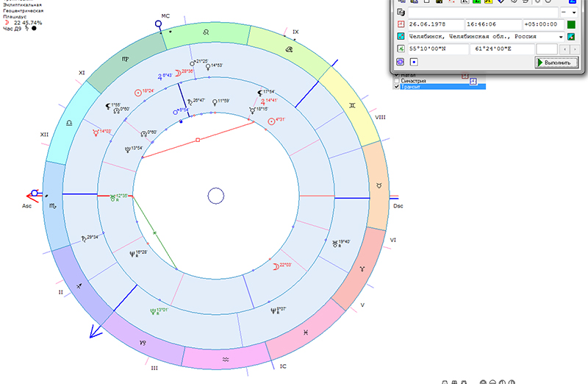588x384 pixels.
Task: Click the blue dot icon near Выполнить
Action: click(413, 63)
